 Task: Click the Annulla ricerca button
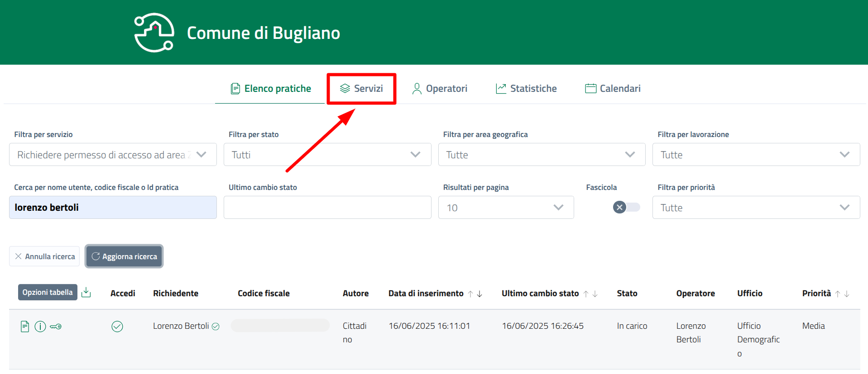point(44,256)
